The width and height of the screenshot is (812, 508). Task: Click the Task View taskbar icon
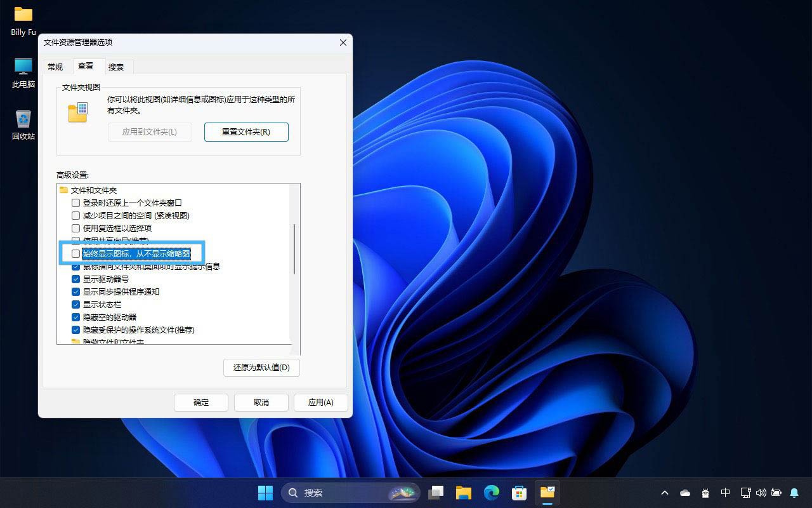point(436,493)
